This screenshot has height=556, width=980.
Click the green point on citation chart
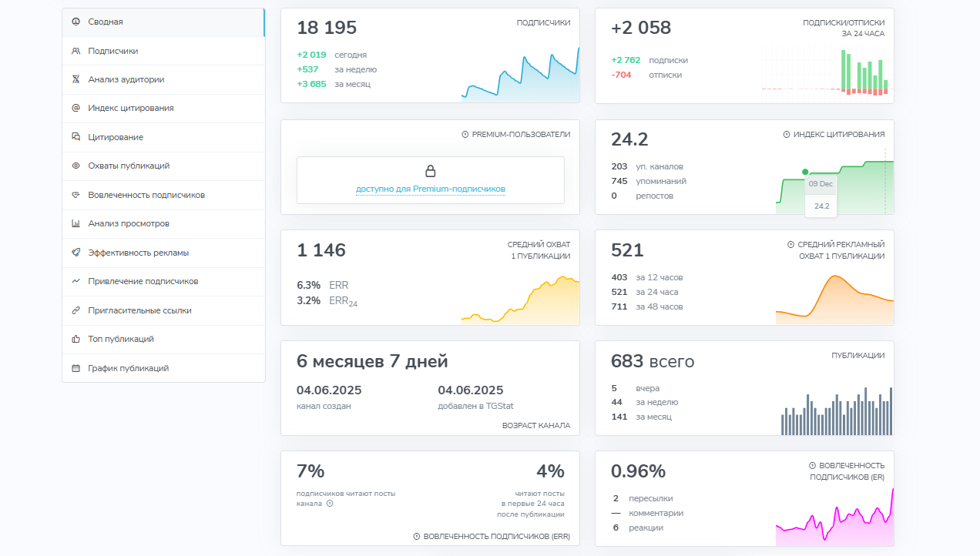click(x=805, y=172)
